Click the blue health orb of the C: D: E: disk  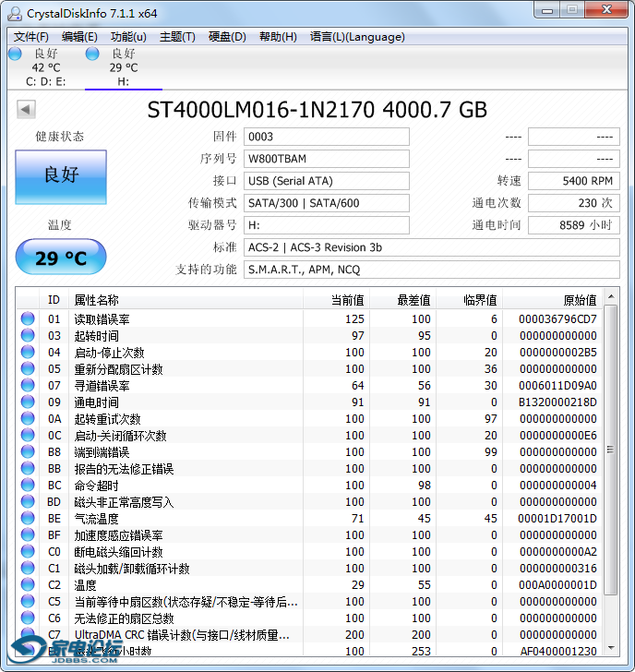pyautogui.click(x=15, y=54)
